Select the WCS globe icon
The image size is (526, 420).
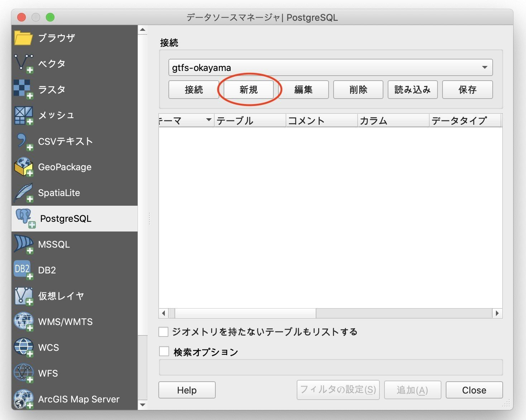point(24,348)
